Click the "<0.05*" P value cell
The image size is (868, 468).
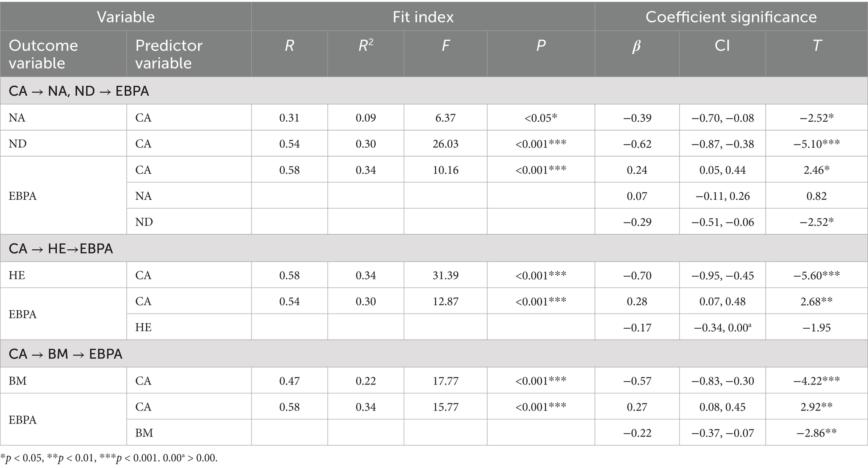point(541,118)
